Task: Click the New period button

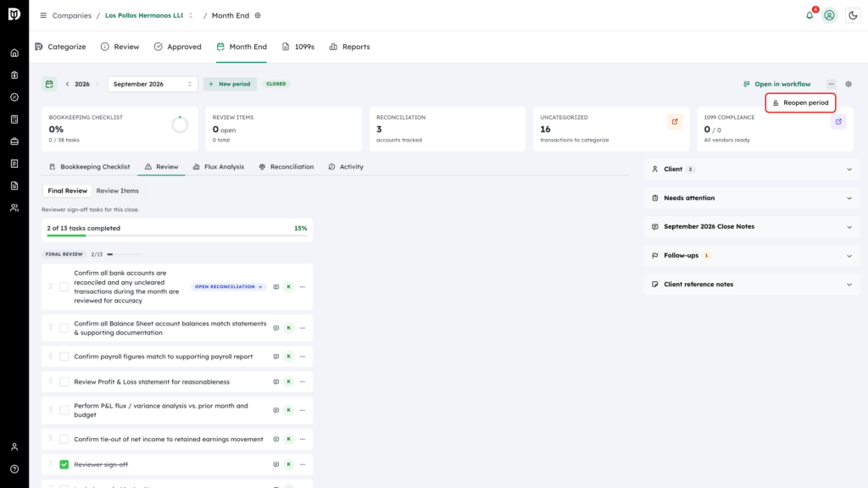Action: point(230,84)
